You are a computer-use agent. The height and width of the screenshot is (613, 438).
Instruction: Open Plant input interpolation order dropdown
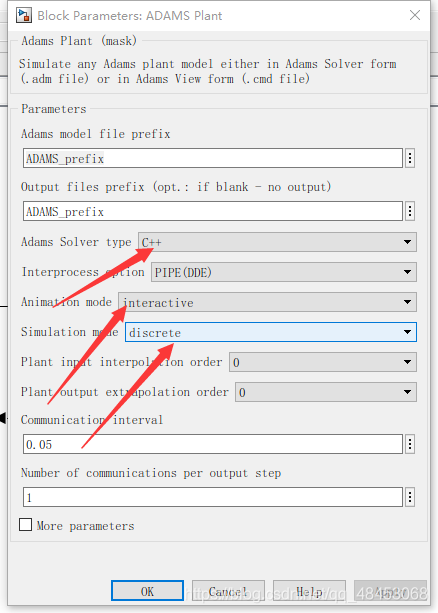[323, 362]
